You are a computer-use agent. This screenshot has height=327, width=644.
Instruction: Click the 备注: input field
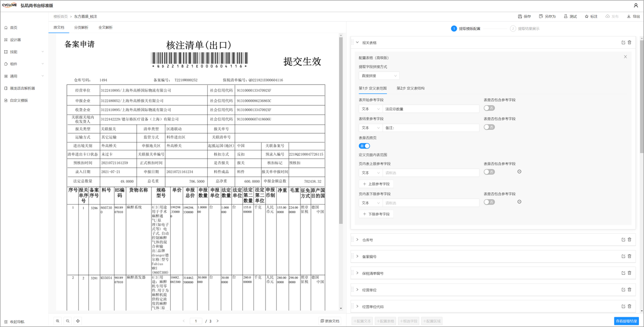[431, 128]
